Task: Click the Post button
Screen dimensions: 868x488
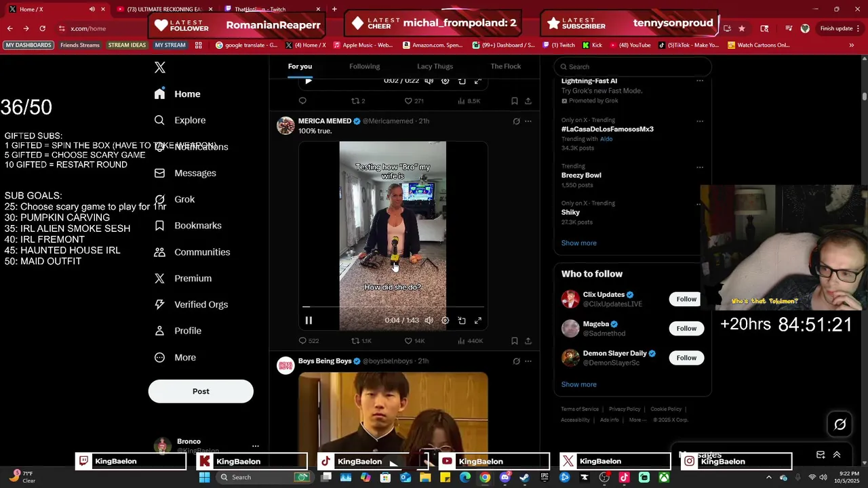Action: (x=201, y=391)
